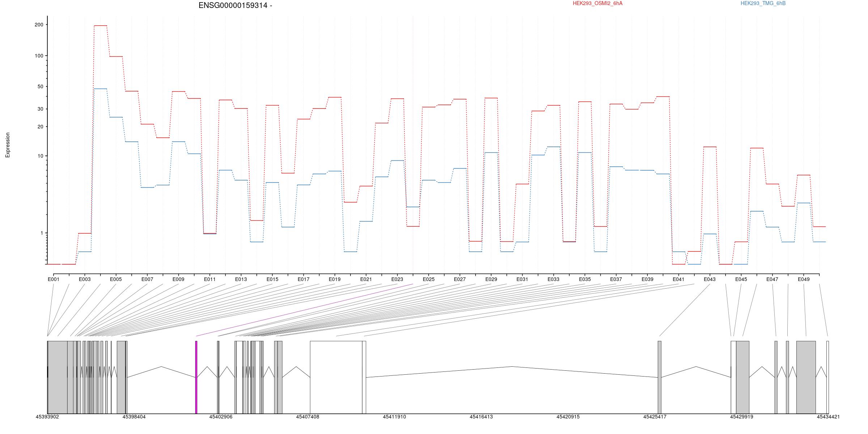
Task: Click exon label E025
Action: (429, 279)
